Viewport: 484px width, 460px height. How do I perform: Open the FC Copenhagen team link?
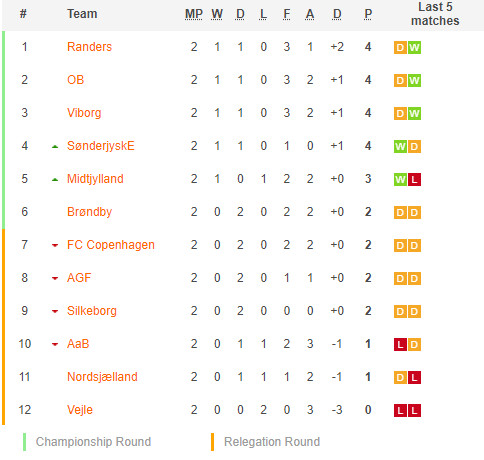point(111,245)
